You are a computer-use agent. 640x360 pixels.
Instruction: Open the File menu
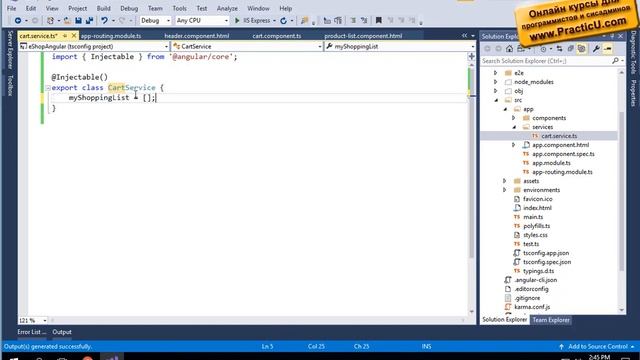[11, 8]
